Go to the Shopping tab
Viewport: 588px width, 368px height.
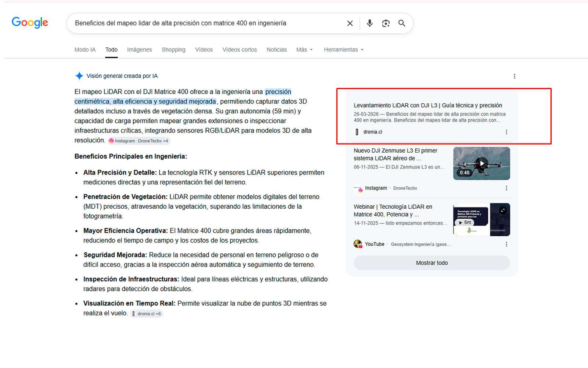173,50
